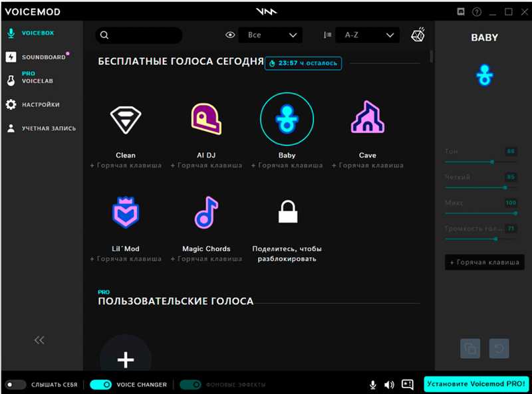Mute the speaker output icon
This screenshot has height=394, width=532.
pos(389,385)
